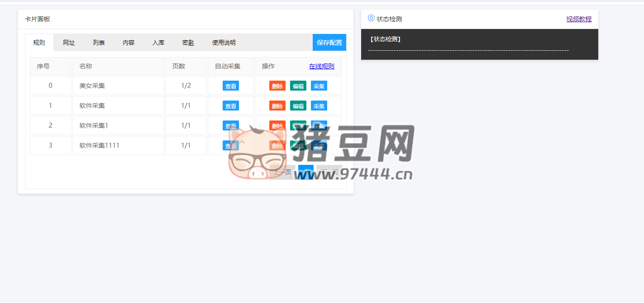The image size is (644, 303).
Task: Go to the 入库 tab
Action: pyautogui.click(x=158, y=43)
